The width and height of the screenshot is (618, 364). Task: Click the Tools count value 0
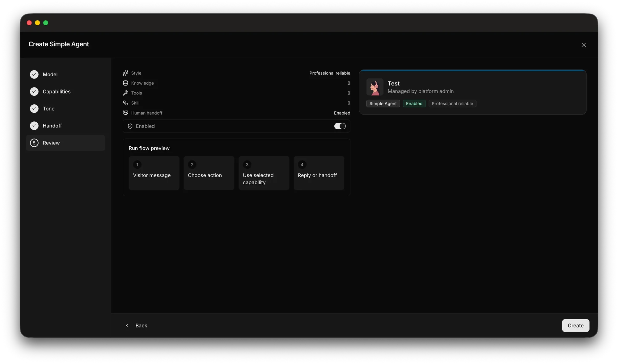(349, 93)
